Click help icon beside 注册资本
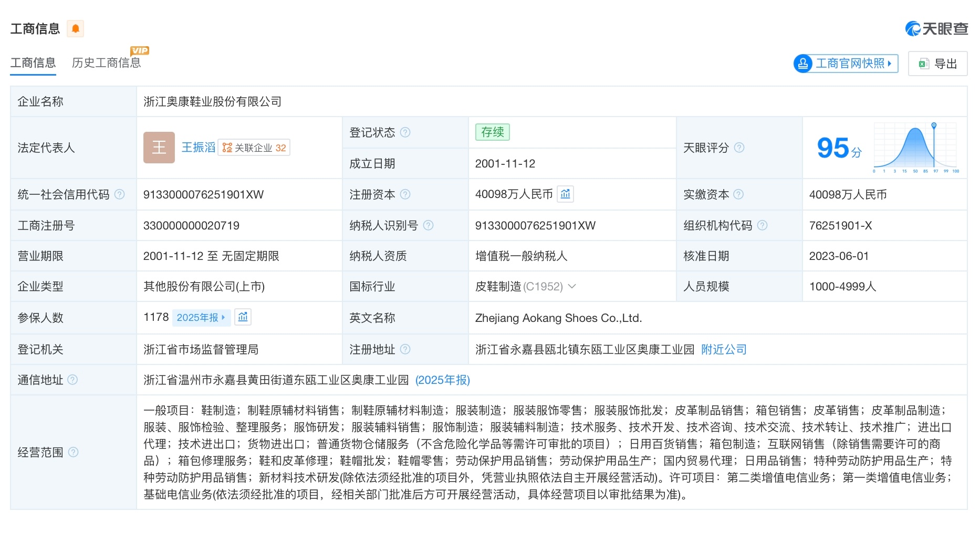980x543 pixels. (405, 194)
